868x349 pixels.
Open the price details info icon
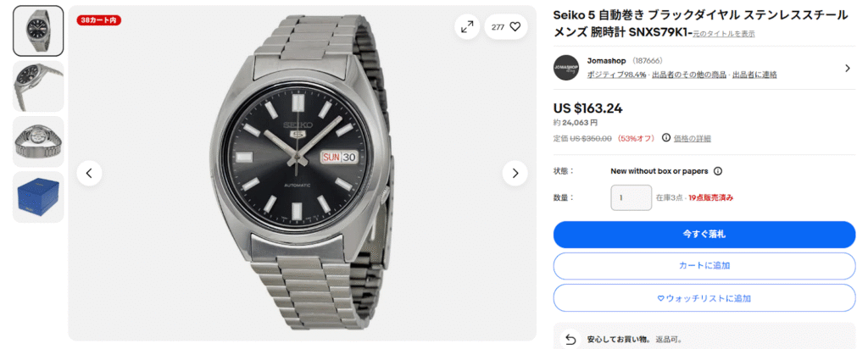[x=666, y=138]
